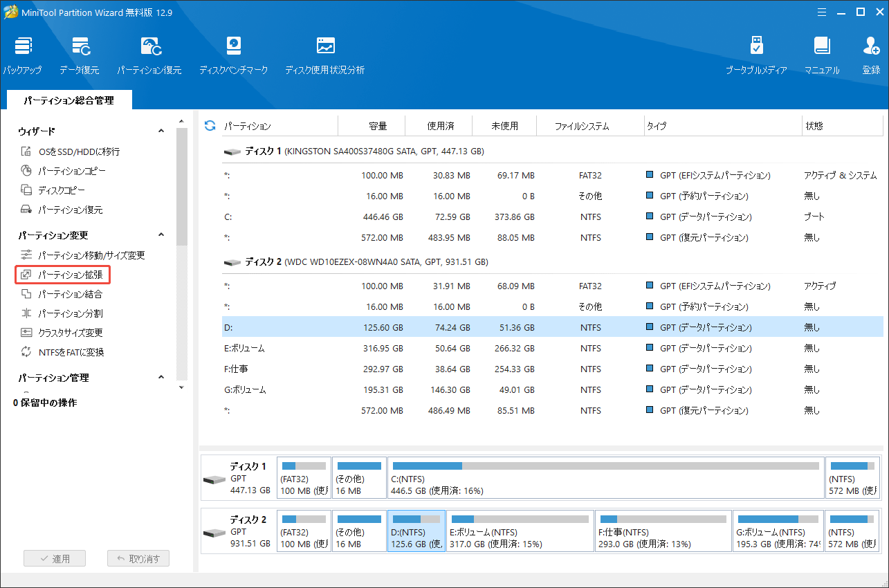Create ブータブルメディア bootable media

coord(756,55)
